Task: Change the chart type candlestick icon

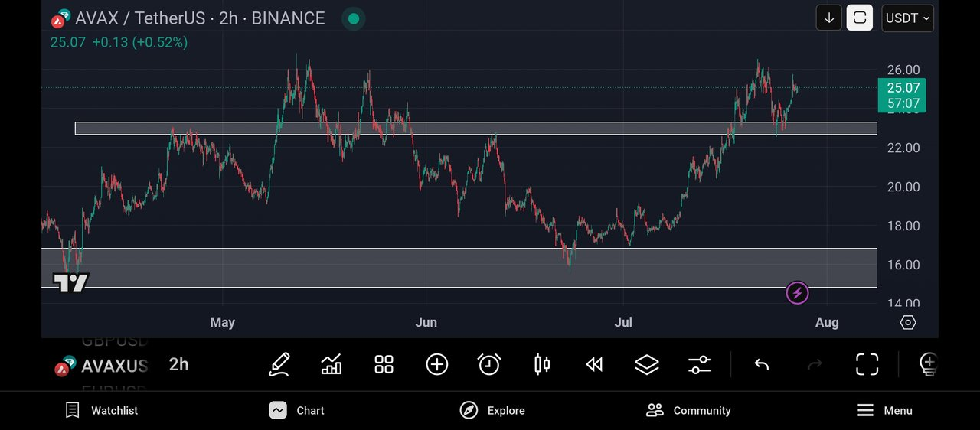Action: coord(542,364)
